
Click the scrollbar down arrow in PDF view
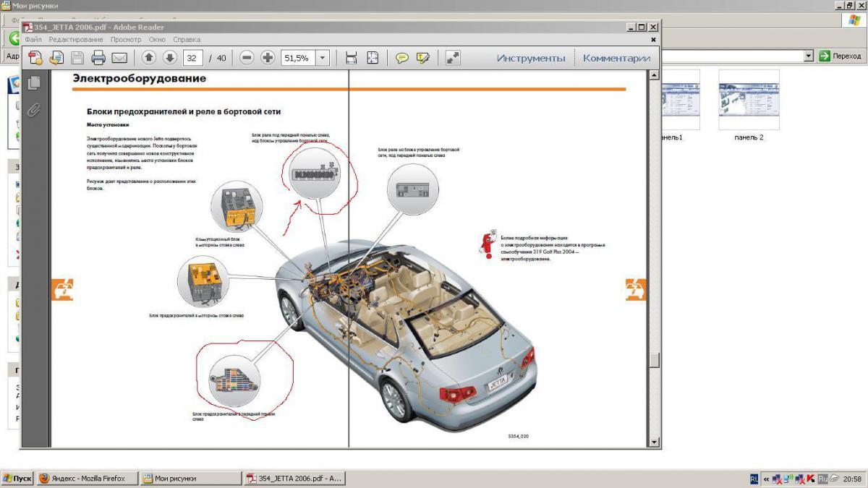655,442
